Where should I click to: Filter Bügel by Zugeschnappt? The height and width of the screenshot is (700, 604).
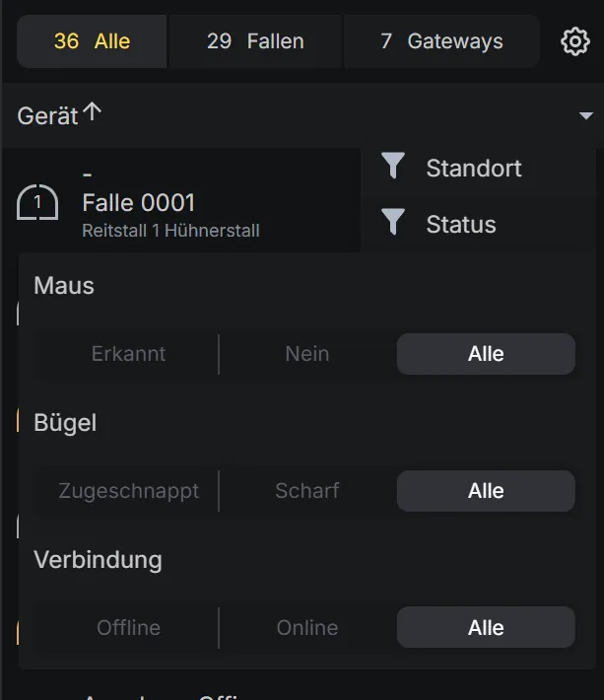(128, 491)
